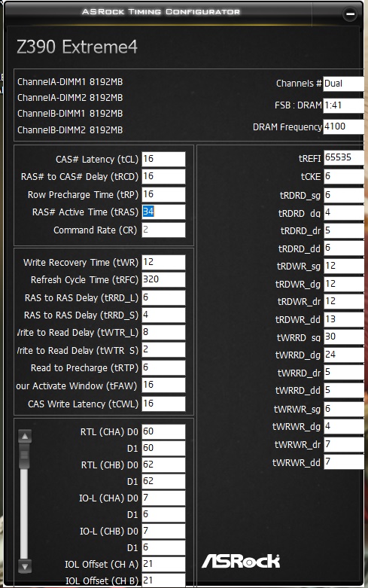This screenshot has width=368, height=588.
Task: Select the Channels # field showing Dual
Action: tap(344, 84)
